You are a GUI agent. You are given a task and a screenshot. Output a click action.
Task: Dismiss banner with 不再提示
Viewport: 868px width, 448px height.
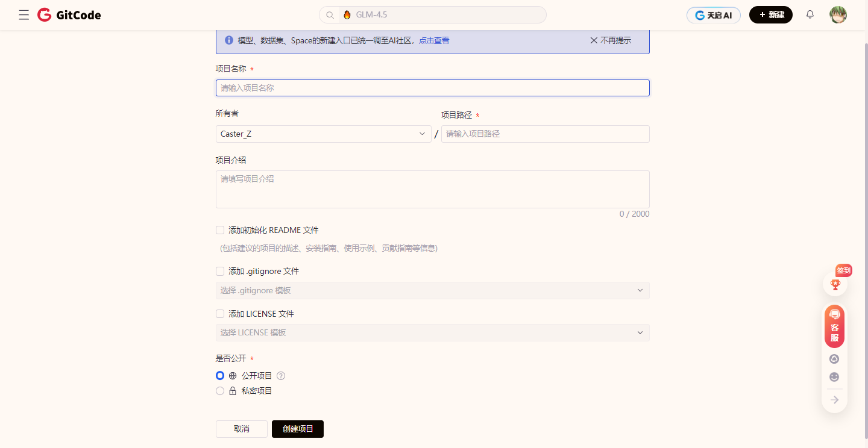[611, 40]
